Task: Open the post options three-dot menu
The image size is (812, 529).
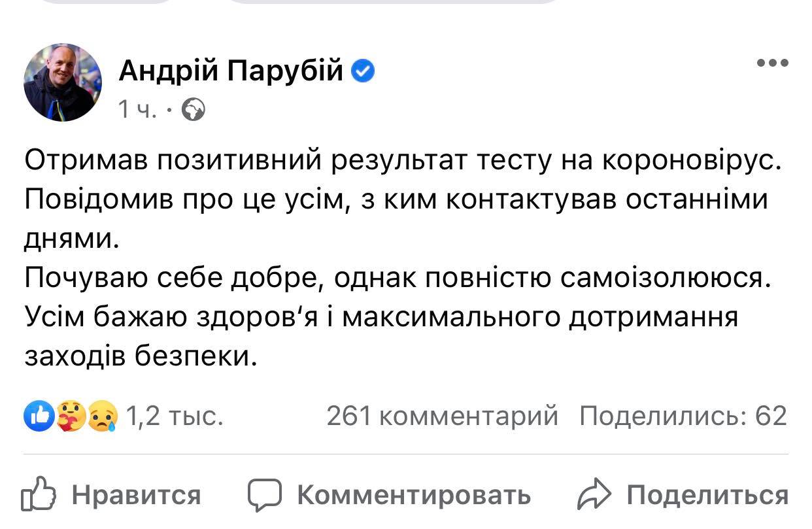Action: (x=772, y=63)
